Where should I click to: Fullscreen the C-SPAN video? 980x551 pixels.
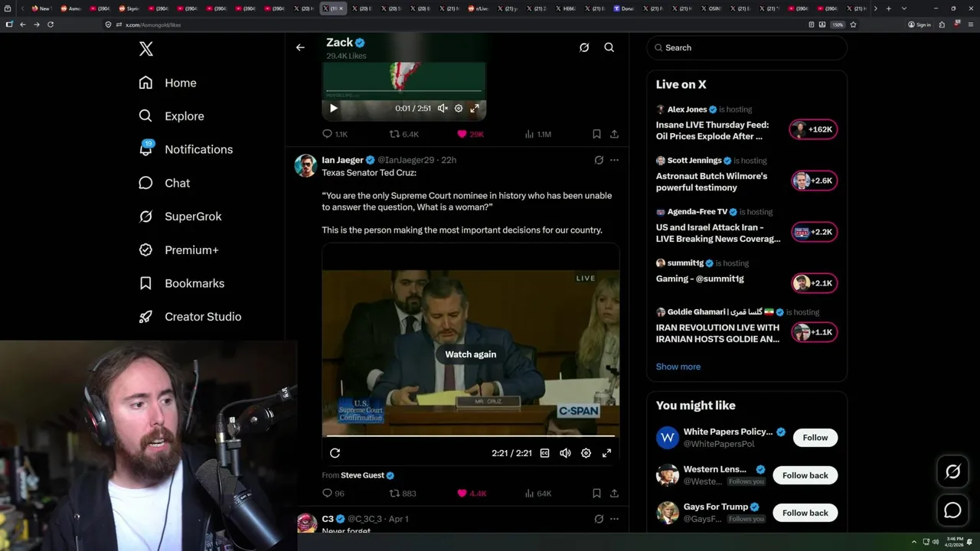pos(606,453)
